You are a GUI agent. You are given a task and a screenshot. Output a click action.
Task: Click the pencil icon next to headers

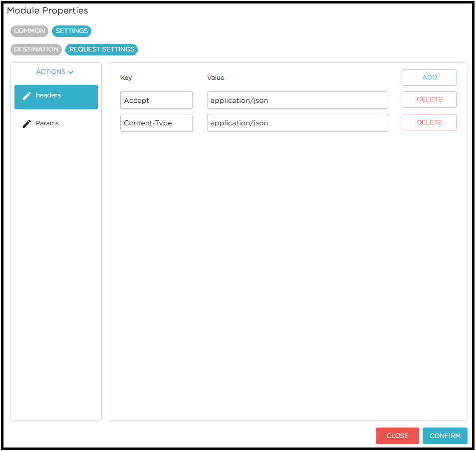pos(27,95)
